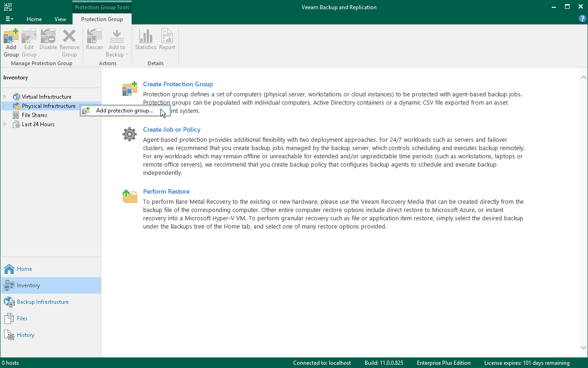The image size is (588, 368).
Task: Click Connected to: localhost status text
Action: click(x=322, y=363)
